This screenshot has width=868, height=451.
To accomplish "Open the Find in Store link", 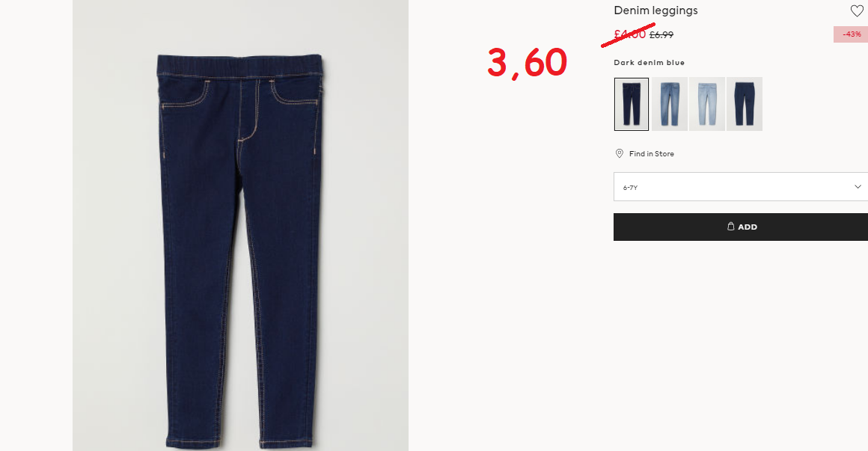I will click(652, 154).
